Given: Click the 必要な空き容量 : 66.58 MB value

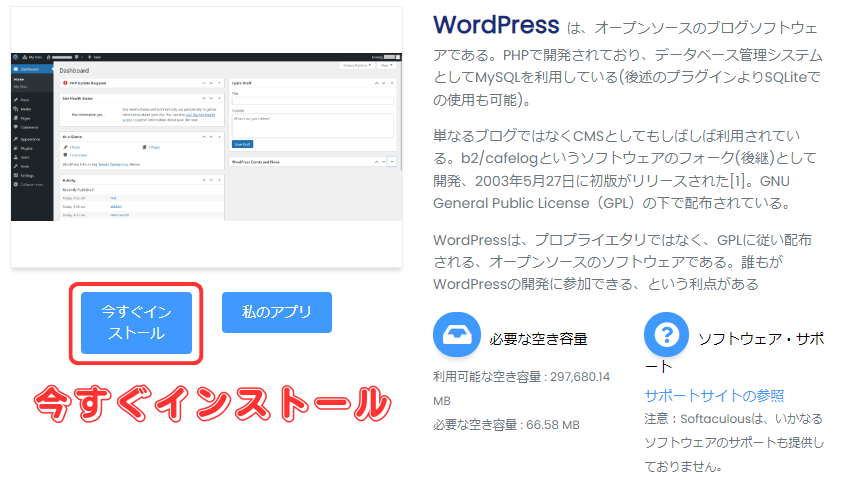Looking at the screenshot, I should [506, 425].
